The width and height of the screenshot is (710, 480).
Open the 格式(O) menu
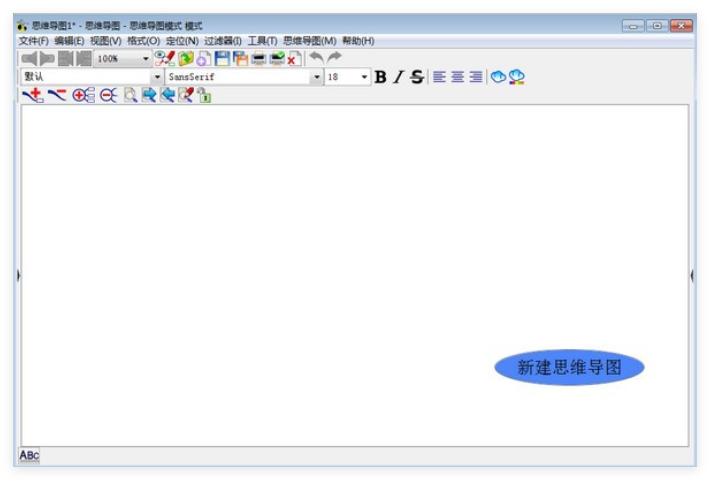(x=143, y=41)
